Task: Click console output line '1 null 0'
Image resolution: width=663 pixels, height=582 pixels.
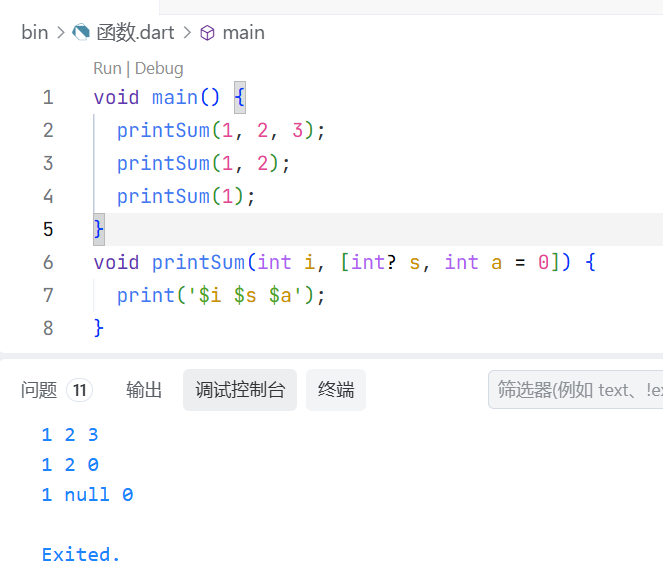Action: [x=88, y=495]
